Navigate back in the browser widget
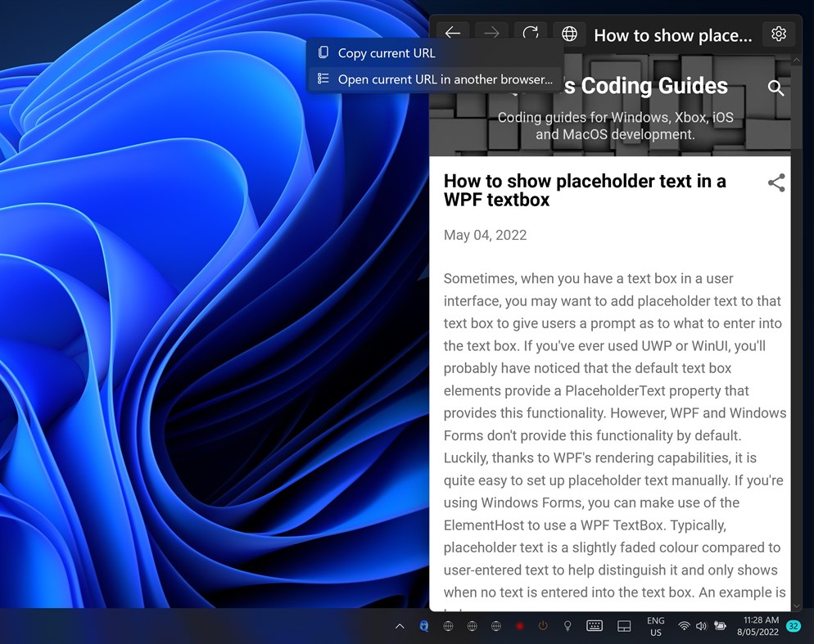814x644 pixels. [x=453, y=34]
